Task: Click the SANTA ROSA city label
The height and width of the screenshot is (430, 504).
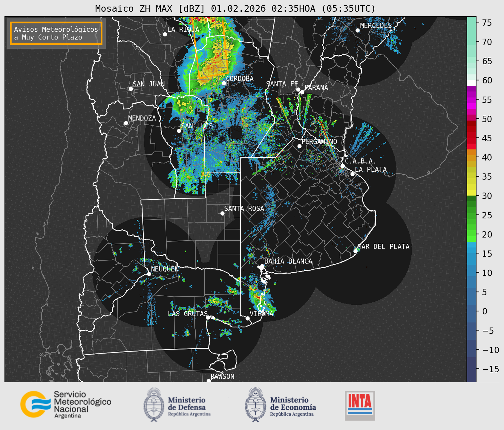Action: pyautogui.click(x=244, y=208)
